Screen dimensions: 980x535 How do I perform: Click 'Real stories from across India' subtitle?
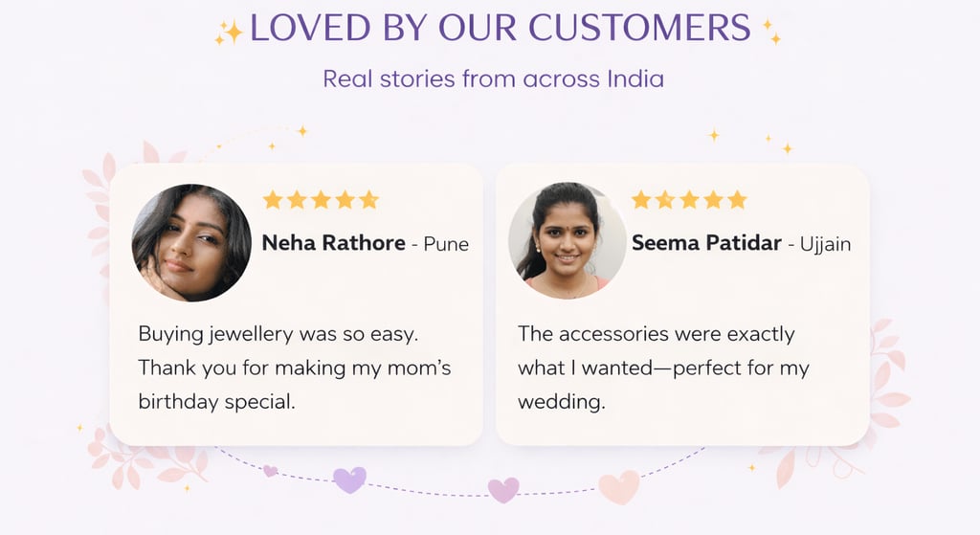tap(493, 78)
